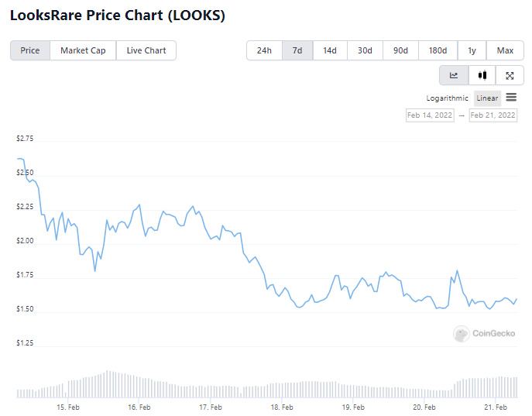Show the Live Chart tab
Viewport: 532px width, 416px height.
click(146, 50)
